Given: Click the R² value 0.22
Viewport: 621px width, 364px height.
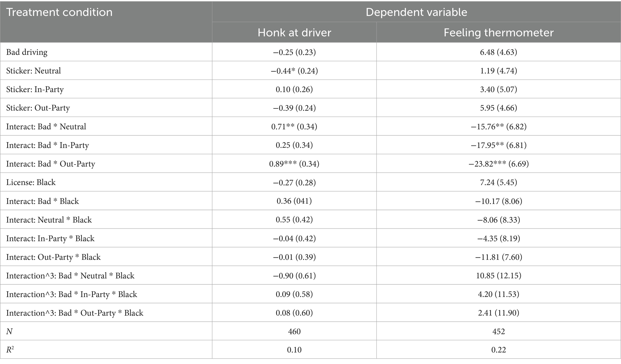Looking at the screenshot, I should pos(498,350).
